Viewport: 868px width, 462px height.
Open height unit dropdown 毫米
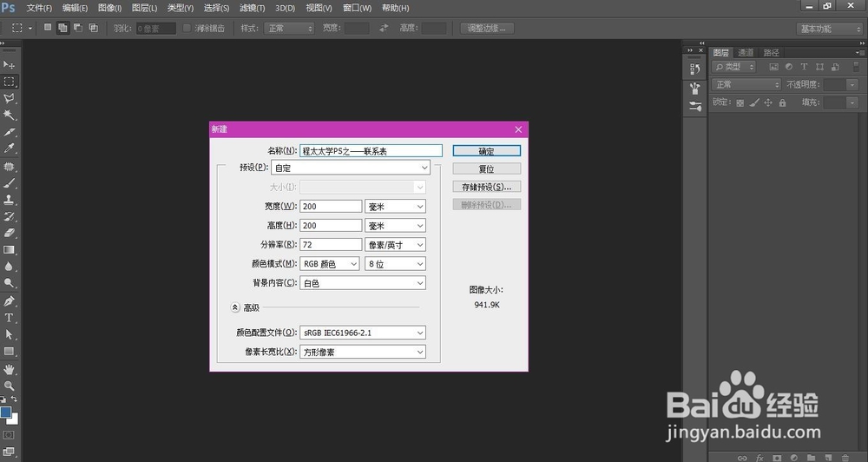395,226
